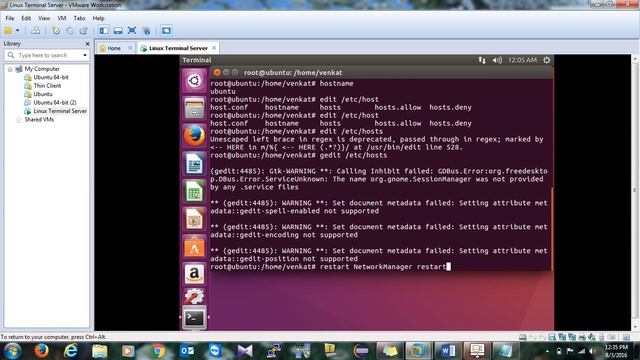Open the View menu
Image resolution: width=640 pixels, height=360 pixels.
[x=44, y=18]
